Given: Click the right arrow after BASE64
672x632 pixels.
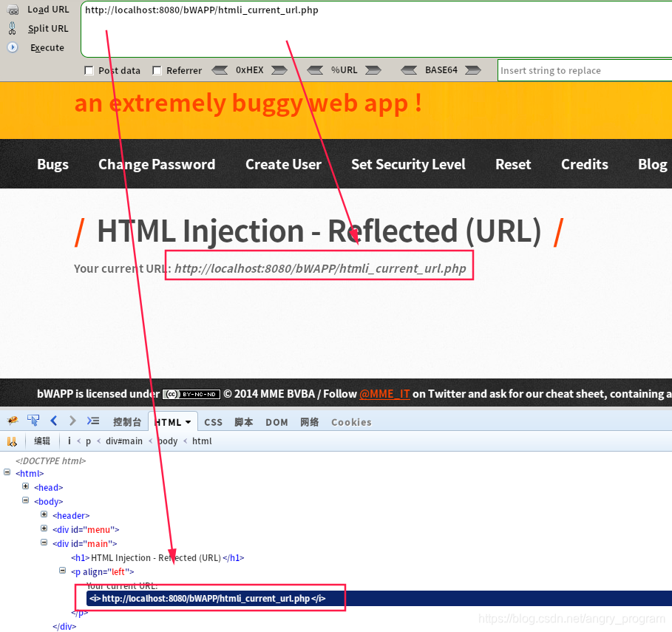Looking at the screenshot, I should [x=472, y=69].
